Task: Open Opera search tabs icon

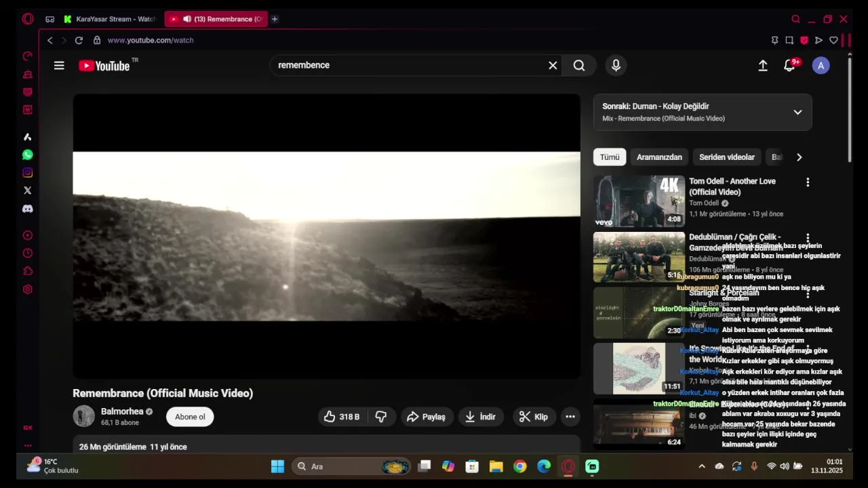Action: [x=795, y=19]
